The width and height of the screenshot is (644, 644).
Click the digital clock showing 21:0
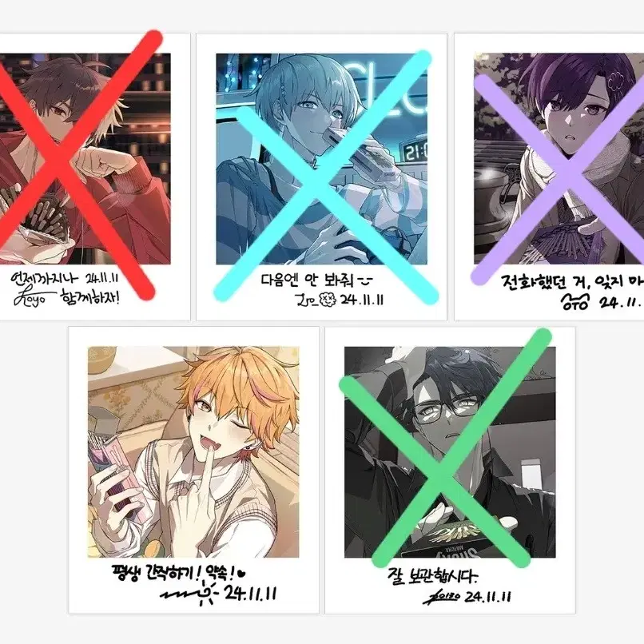click(x=415, y=153)
